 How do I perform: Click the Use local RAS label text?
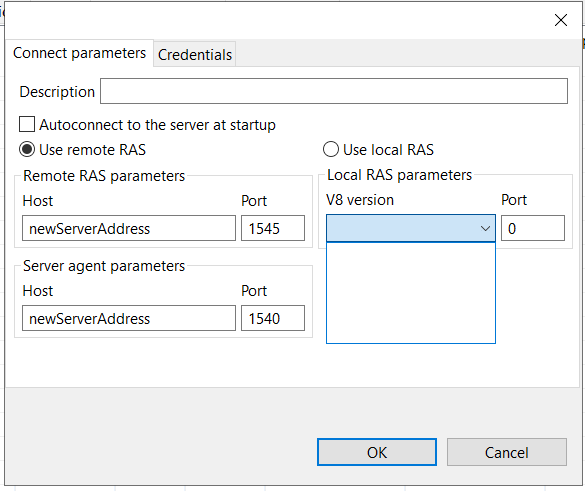point(388,150)
